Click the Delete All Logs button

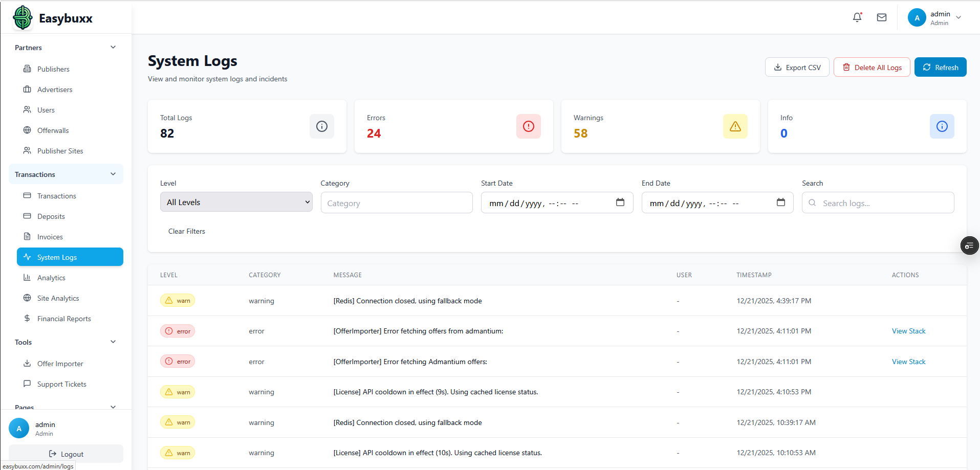872,68
